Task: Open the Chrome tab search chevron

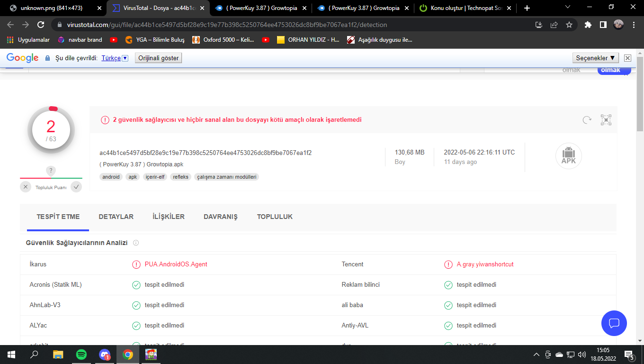Action: (568, 7)
